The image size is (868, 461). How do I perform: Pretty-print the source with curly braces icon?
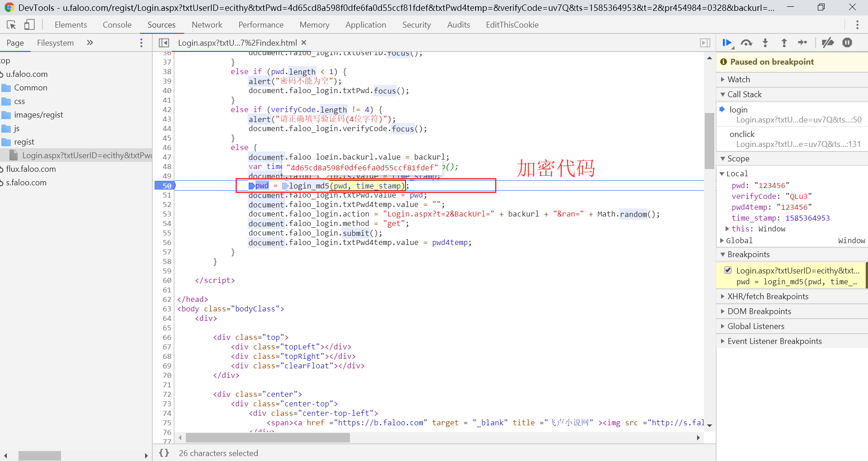[164, 453]
